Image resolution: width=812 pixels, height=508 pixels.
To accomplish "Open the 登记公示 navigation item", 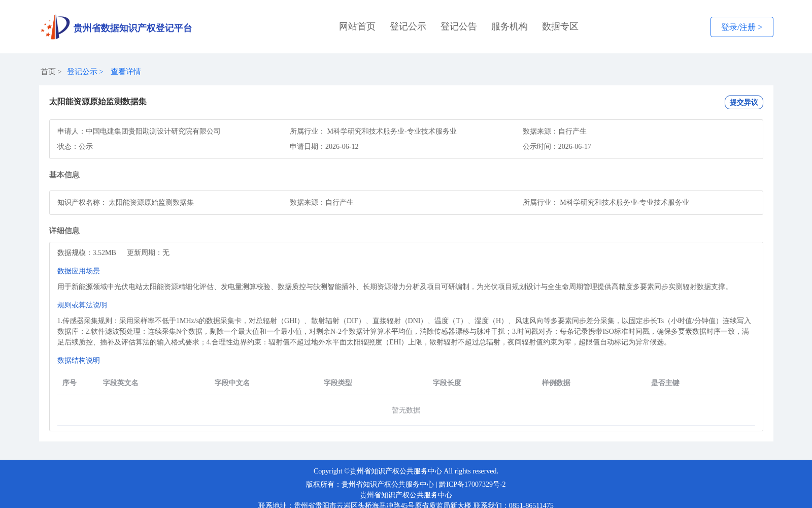I will tap(408, 26).
